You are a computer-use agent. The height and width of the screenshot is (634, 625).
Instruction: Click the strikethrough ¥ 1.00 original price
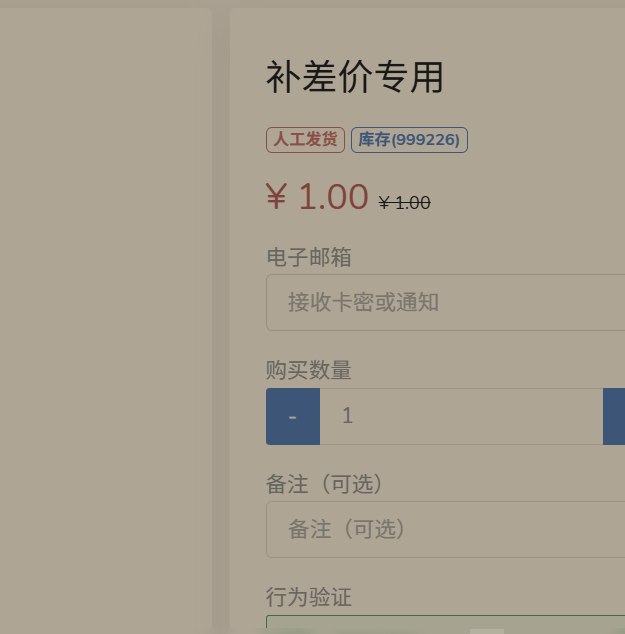404,203
